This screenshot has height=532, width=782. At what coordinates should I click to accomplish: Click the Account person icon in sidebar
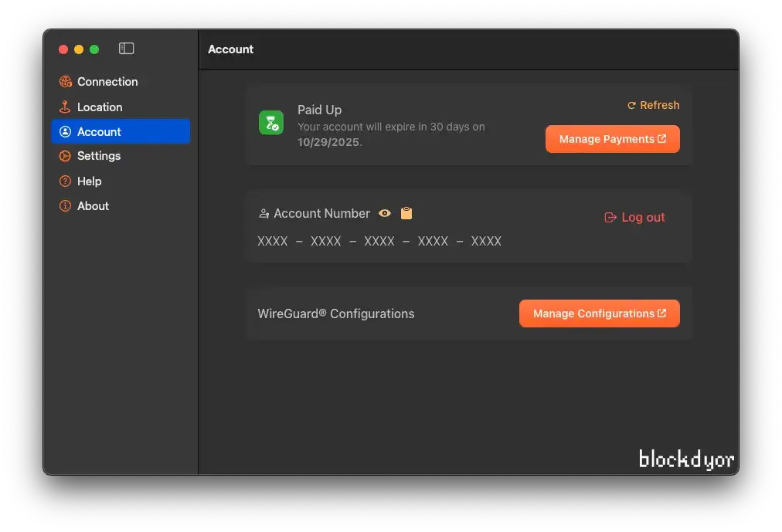(66, 131)
